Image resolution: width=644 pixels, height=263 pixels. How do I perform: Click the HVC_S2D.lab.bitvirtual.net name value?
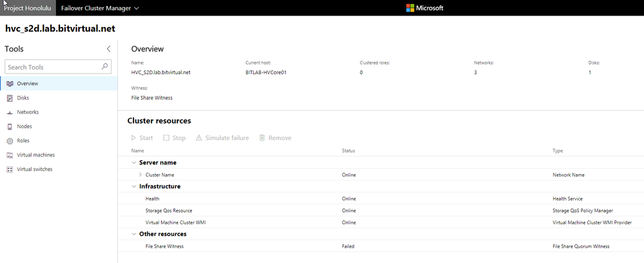[161, 72]
